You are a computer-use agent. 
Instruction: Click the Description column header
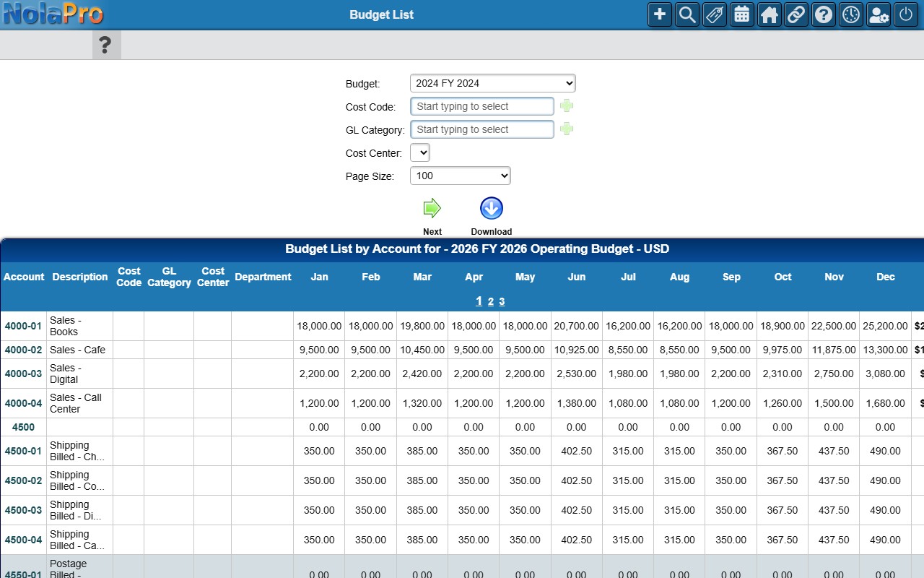pos(80,277)
